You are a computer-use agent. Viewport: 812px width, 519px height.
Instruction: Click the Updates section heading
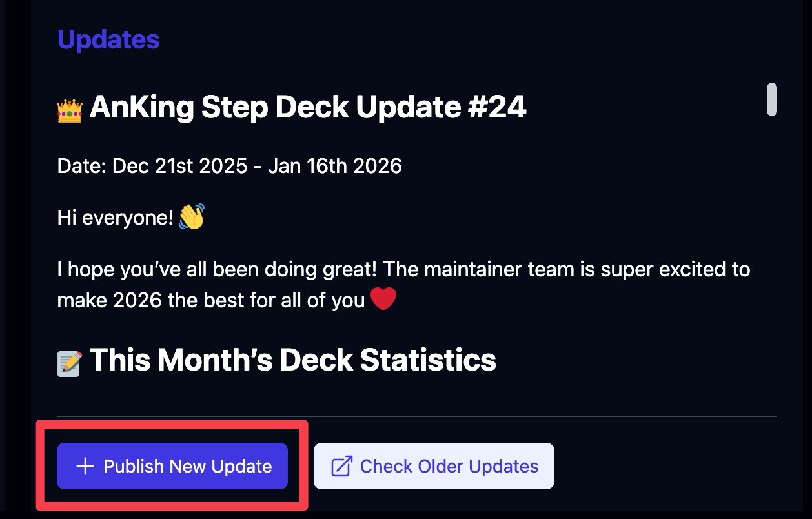point(108,39)
